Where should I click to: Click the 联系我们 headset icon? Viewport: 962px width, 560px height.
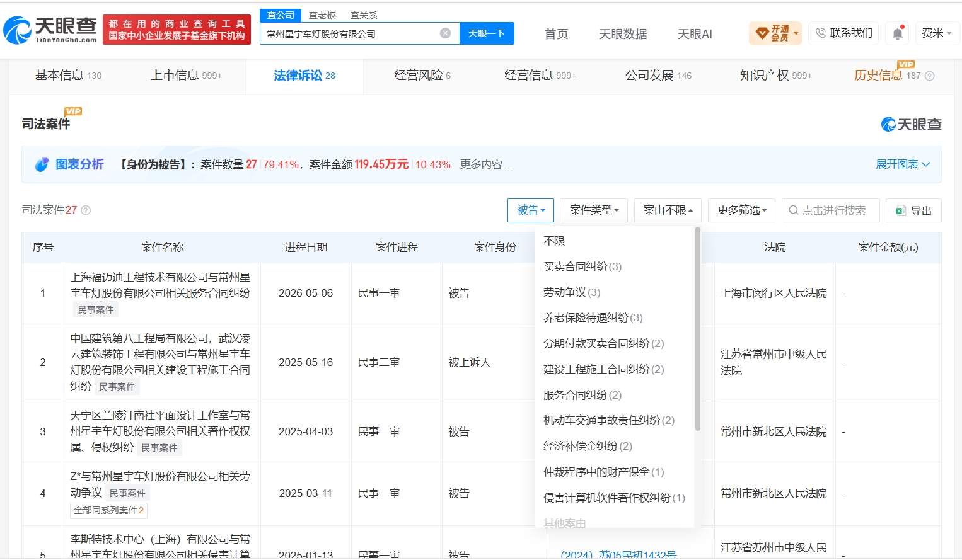coord(820,33)
